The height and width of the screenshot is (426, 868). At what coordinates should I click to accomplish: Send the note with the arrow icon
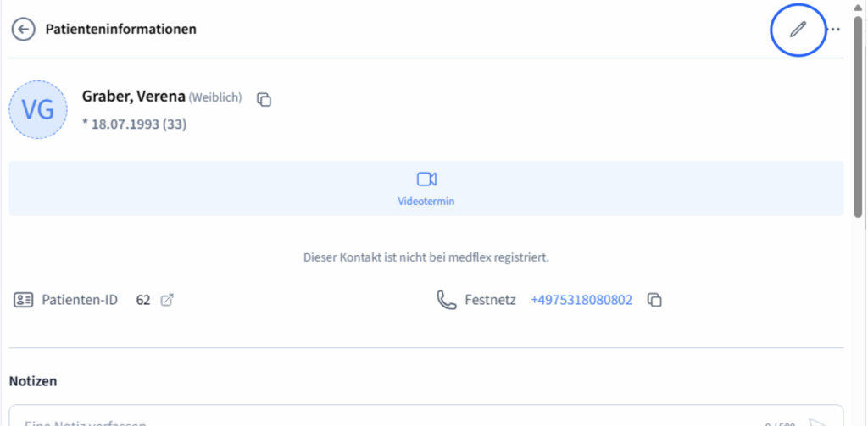click(x=819, y=423)
